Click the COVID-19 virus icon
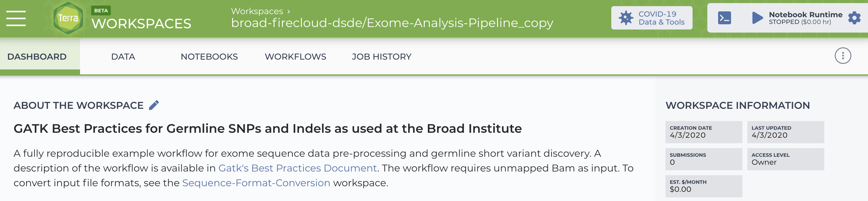The width and height of the screenshot is (868, 201). pos(626,18)
